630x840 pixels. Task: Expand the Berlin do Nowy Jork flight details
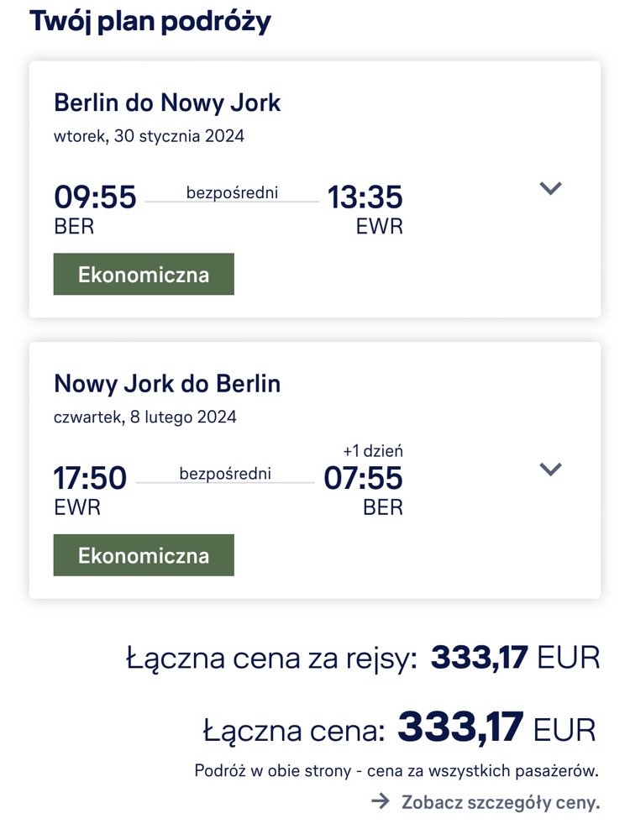pyautogui.click(x=550, y=188)
